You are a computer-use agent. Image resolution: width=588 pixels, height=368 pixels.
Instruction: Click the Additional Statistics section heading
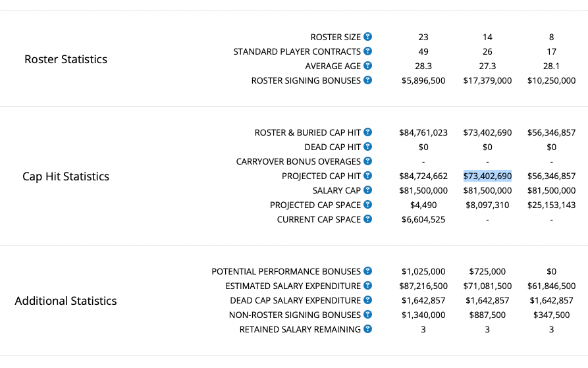pos(66,301)
